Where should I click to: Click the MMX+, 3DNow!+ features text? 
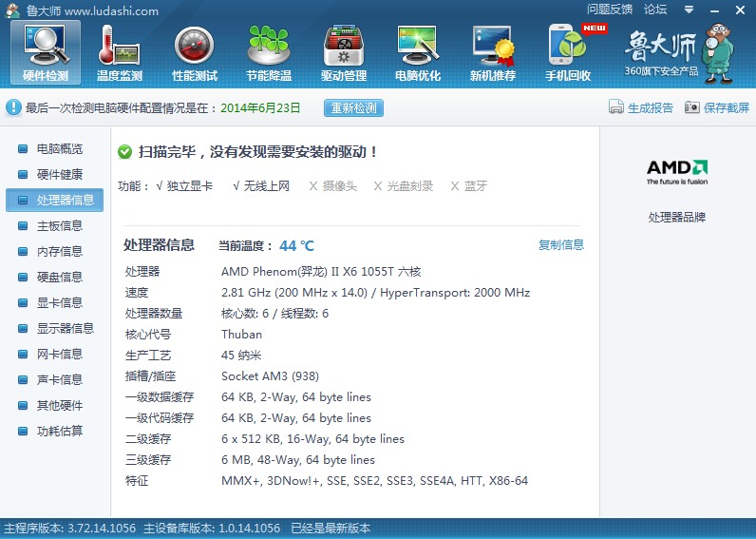click(374, 481)
